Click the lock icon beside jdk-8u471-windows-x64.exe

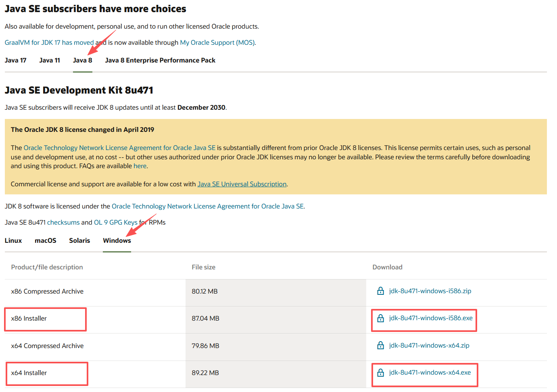[380, 373]
